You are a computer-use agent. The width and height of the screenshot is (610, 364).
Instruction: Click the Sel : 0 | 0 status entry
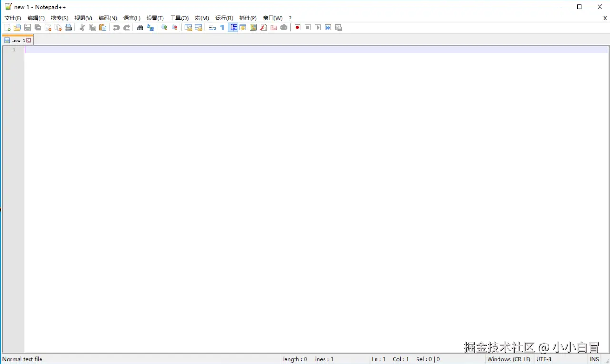(428, 359)
